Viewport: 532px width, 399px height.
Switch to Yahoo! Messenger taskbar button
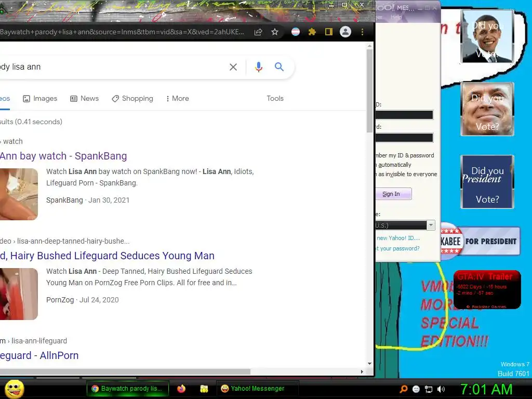pyautogui.click(x=258, y=389)
